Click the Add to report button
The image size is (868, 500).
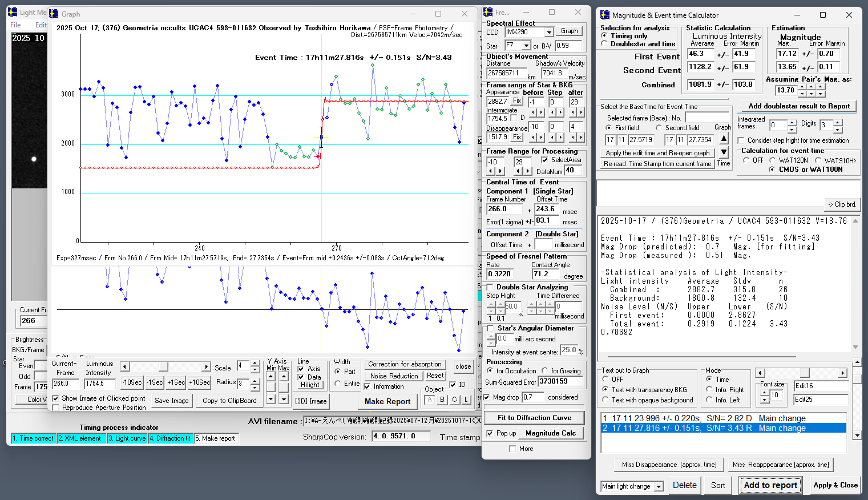[x=770, y=485]
